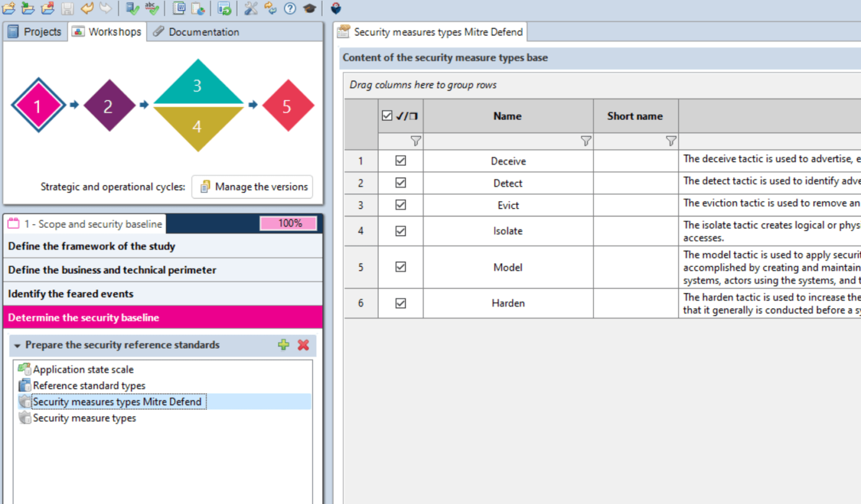
Task: Switch to the Documentation tab
Action: point(197,32)
